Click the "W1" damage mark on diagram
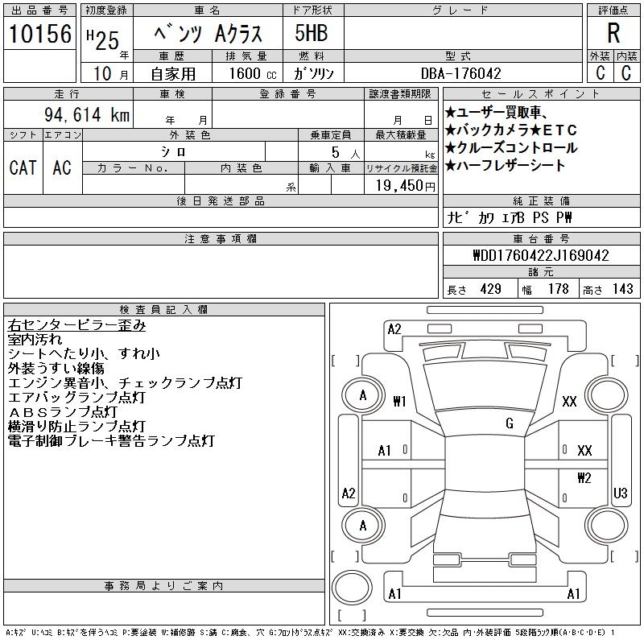644x644 pixels. [399, 401]
